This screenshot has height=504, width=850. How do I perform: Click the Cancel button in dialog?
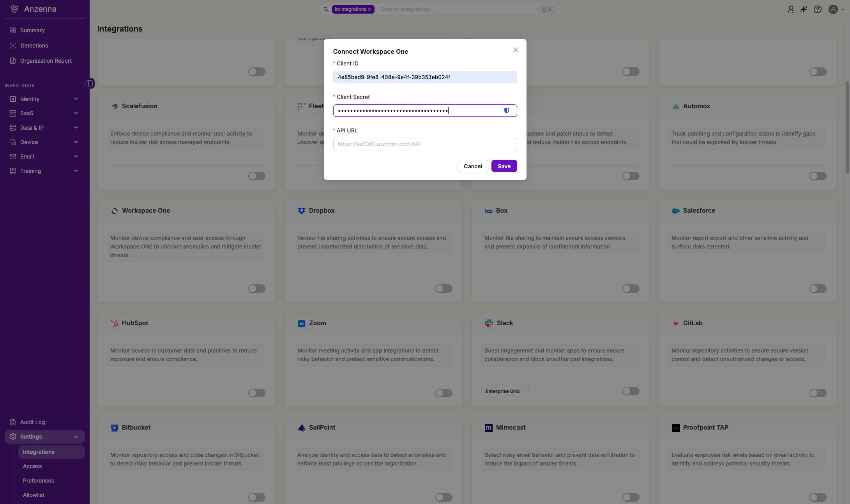click(x=472, y=166)
